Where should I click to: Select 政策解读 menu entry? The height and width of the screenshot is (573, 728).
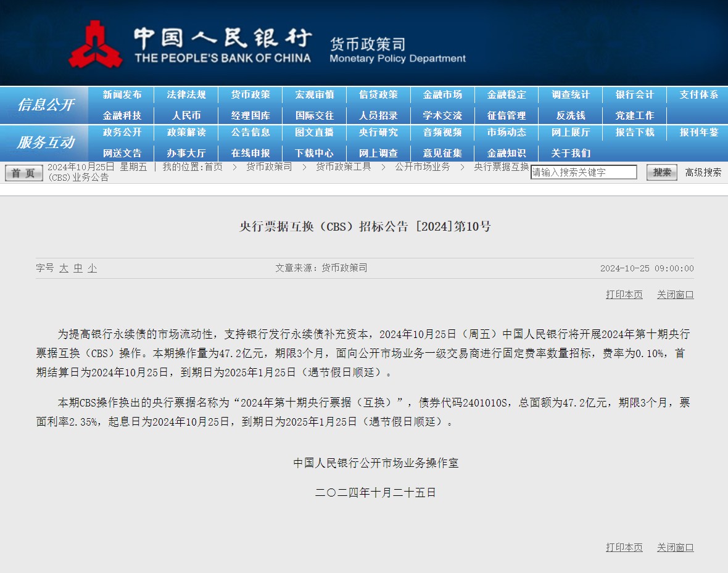186,133
